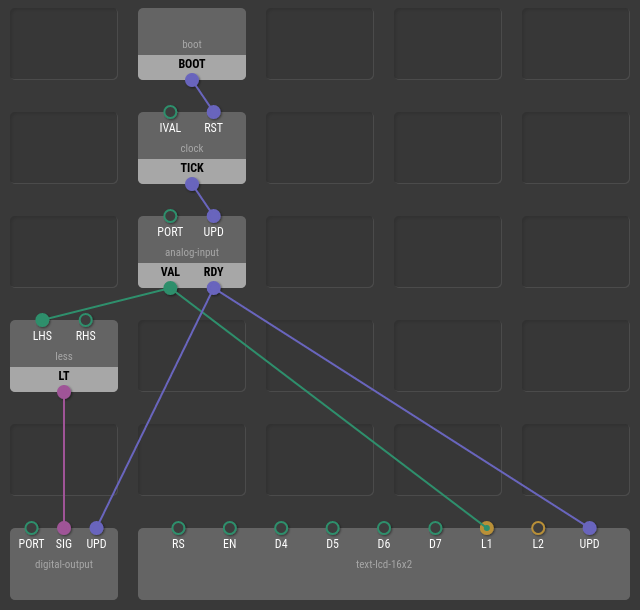Click the D5 input pin on the LCD node
The width and height of the screenshot is (640, 610).
coord(333,528)
